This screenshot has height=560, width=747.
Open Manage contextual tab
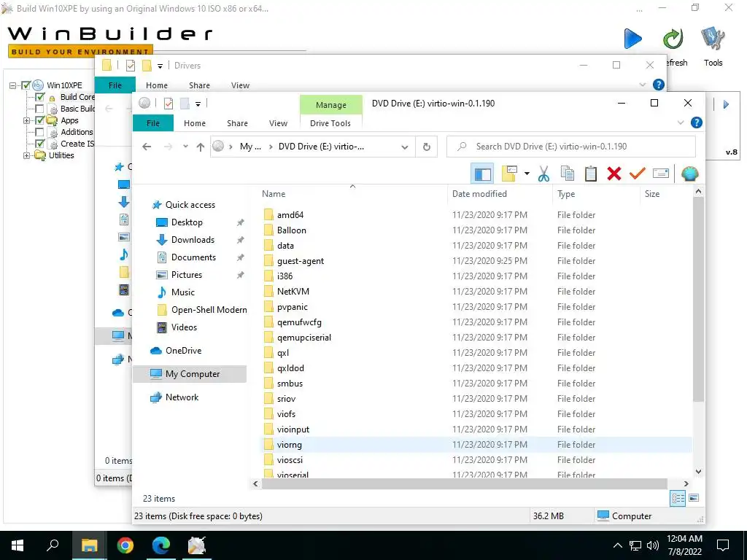pyautogui.click(x=331, y=105)
